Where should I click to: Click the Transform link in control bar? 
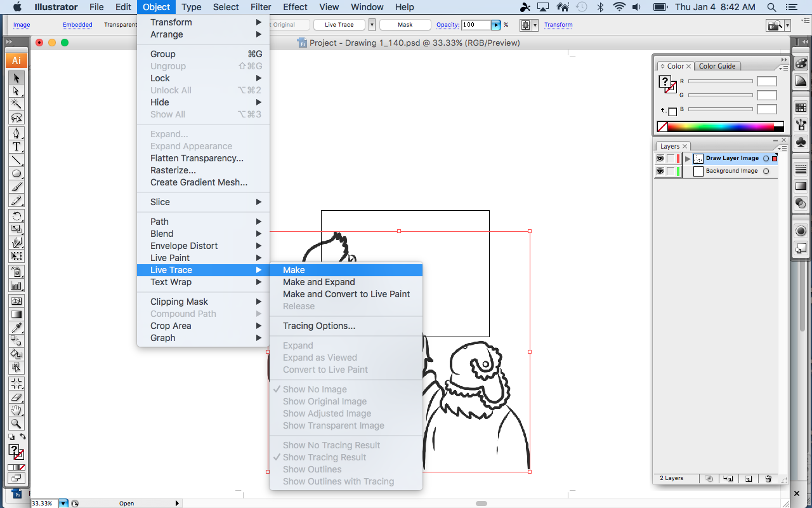point(558,25)
